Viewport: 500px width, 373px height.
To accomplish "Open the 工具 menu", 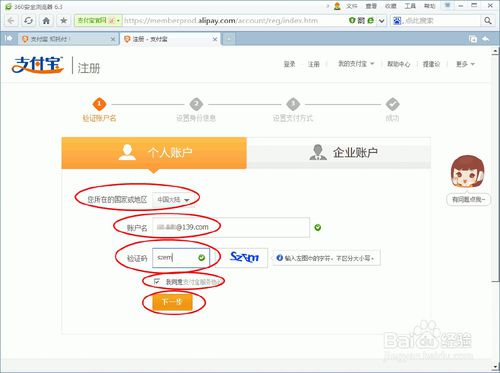I will (x=410, y=6).
